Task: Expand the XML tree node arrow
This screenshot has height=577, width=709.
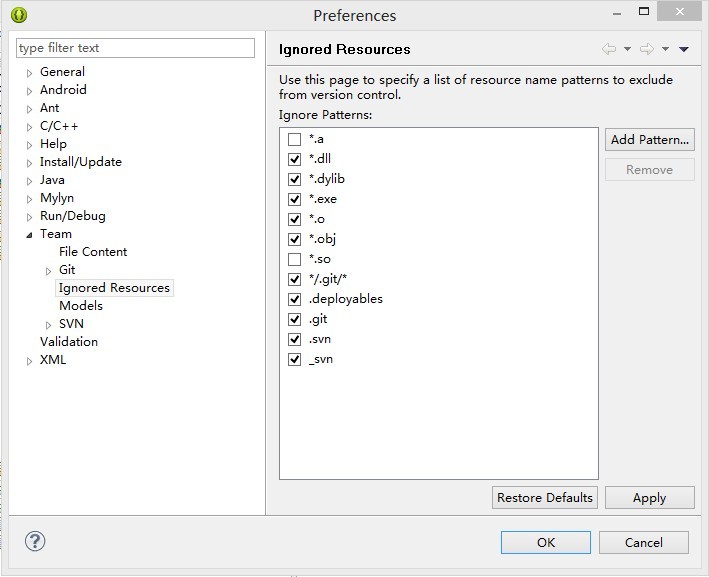Action: (29, 361)
